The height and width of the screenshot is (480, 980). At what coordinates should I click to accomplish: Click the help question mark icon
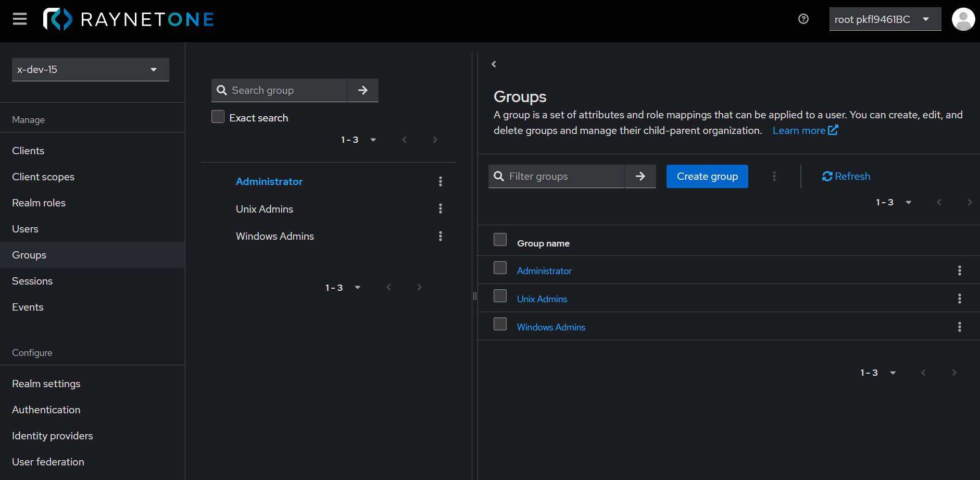pyautogui.click(x=803, y=19)
